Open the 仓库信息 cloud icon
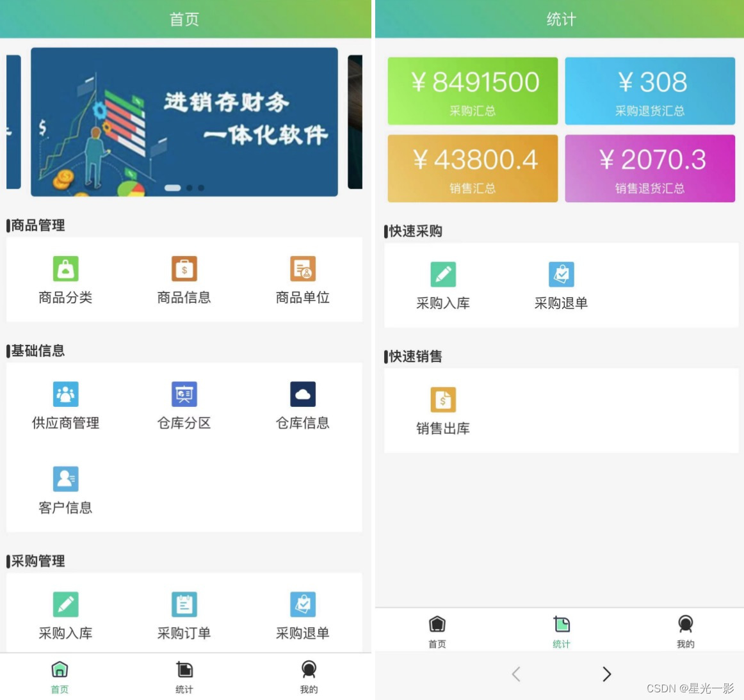The image size is (744, 700). 303,394
